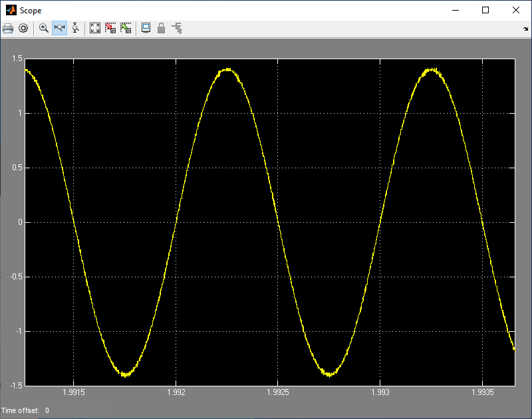Image resolution: width=532 pixels, height=419 pixels.
Task: Click the waveform's first trough near 1.9917
Action: tap(124, 374)
